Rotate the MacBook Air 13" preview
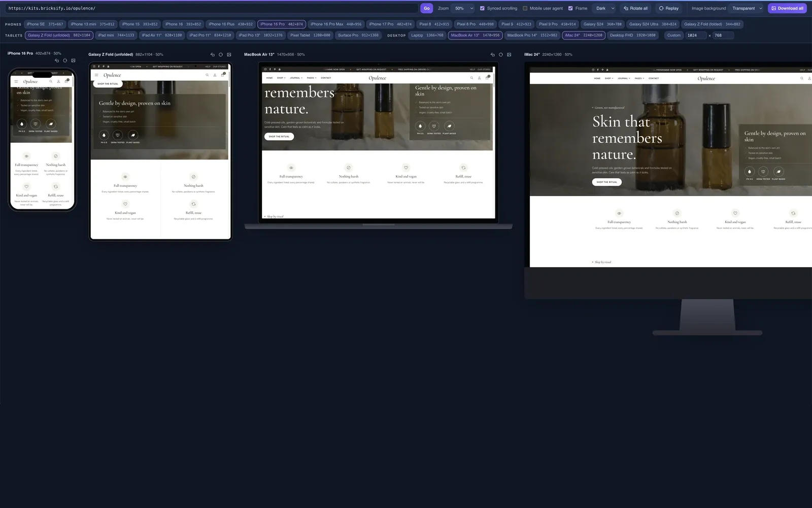The width and height of the screenshot is (812, 508). [x=492, y=54]
